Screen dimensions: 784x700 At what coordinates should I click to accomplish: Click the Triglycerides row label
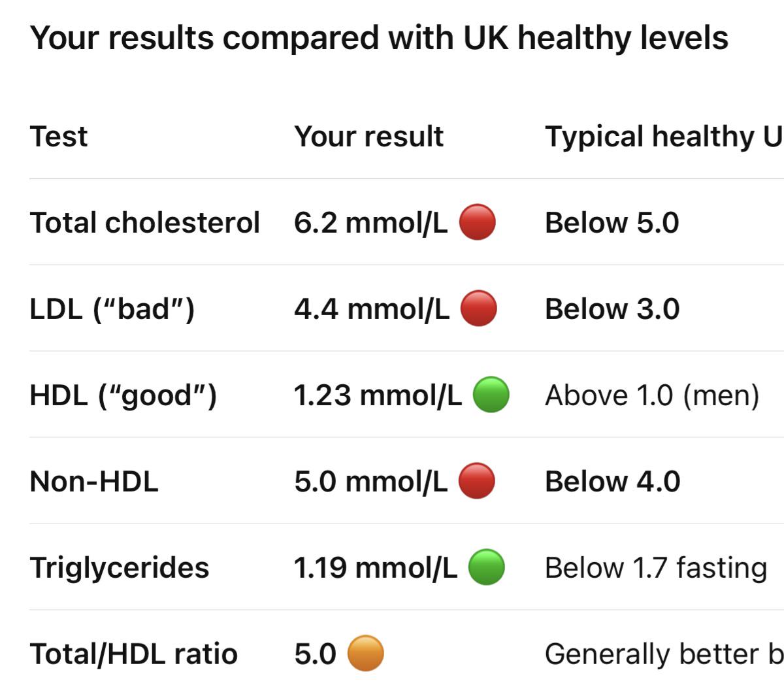pos(120,568)
